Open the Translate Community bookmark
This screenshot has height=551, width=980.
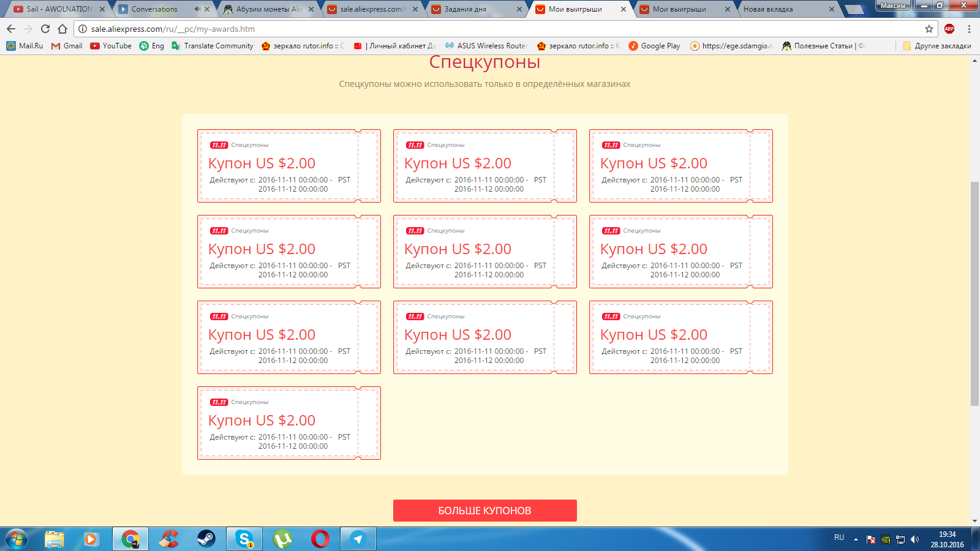pos(213,46)
